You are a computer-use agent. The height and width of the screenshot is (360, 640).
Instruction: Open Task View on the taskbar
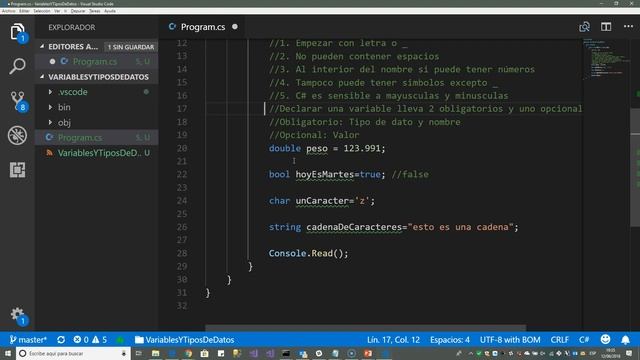click(x=139, y=353)
